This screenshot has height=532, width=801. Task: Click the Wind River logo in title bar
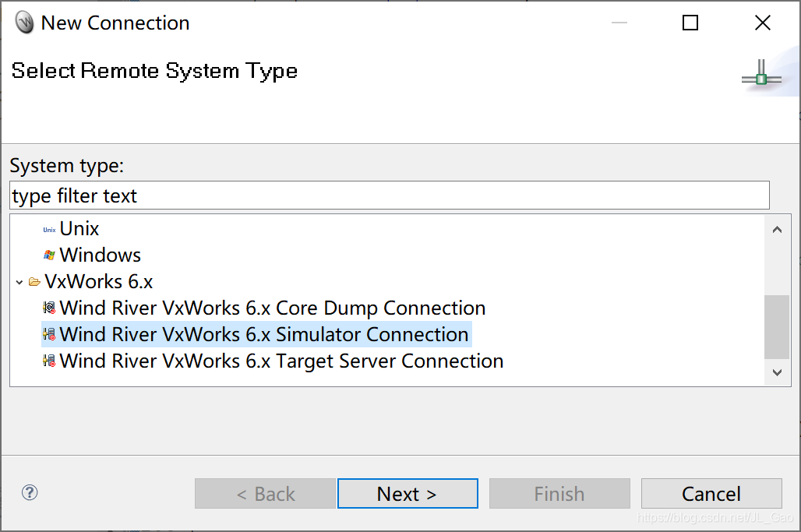pyautogui.click(x=24, y=23)
